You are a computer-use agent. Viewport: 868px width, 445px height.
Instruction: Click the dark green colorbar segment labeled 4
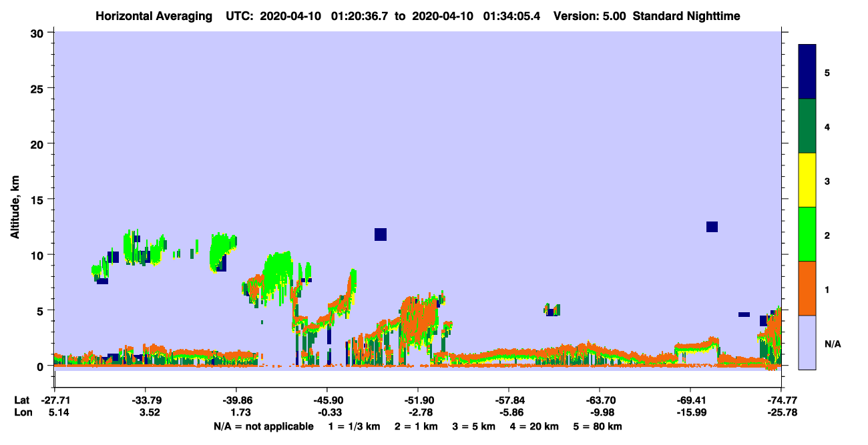[x=807, y=126]
